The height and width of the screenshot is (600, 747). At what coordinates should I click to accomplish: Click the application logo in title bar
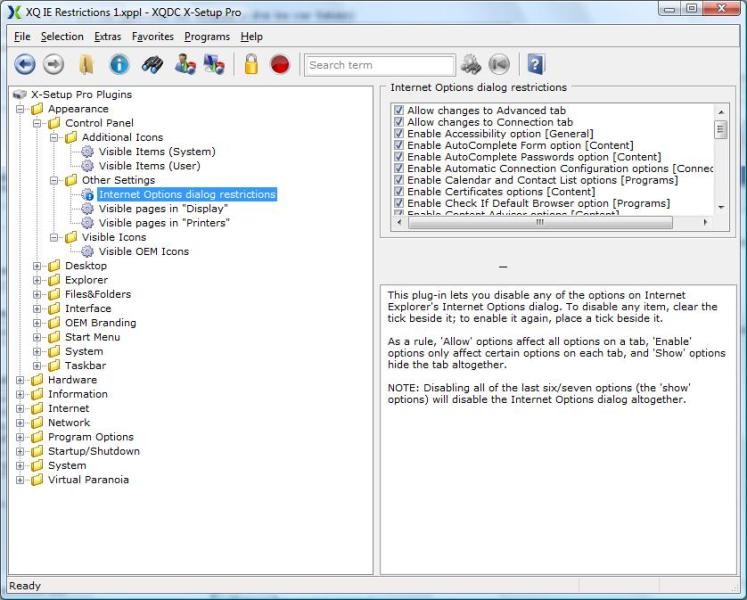pos(15,12)
